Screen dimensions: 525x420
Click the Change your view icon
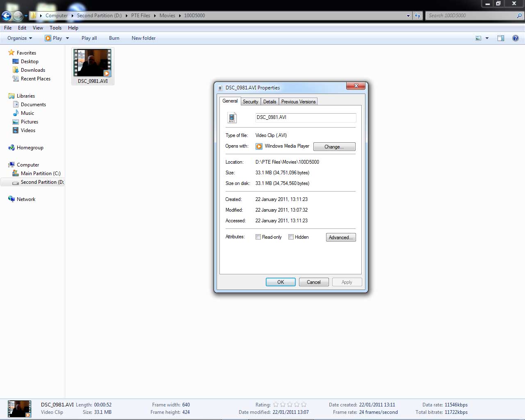coord(478,38)
